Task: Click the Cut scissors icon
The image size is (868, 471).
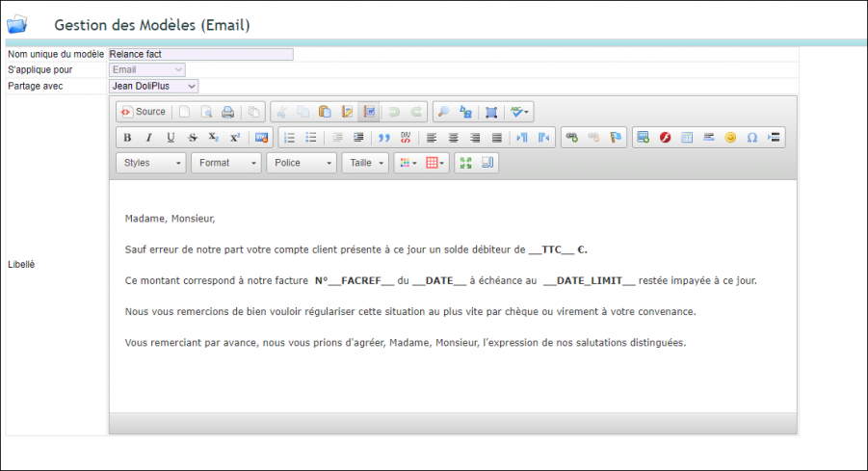Action: point(281,112)
